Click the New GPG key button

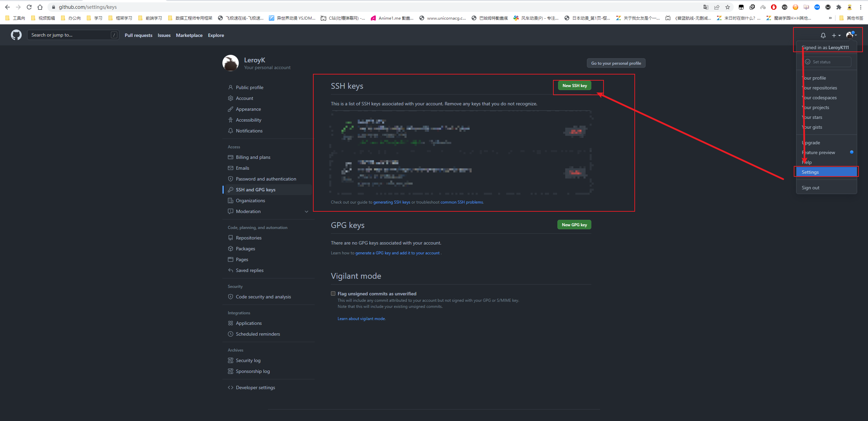tap(574, 225)
